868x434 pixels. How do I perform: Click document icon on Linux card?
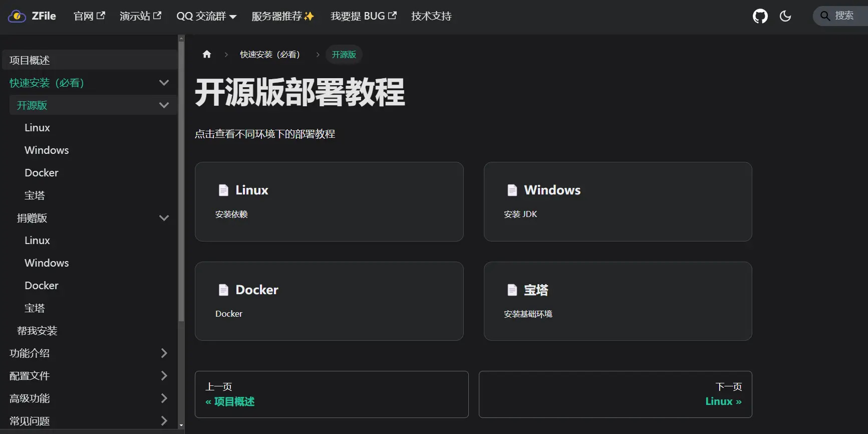click(x=223, y=190)
